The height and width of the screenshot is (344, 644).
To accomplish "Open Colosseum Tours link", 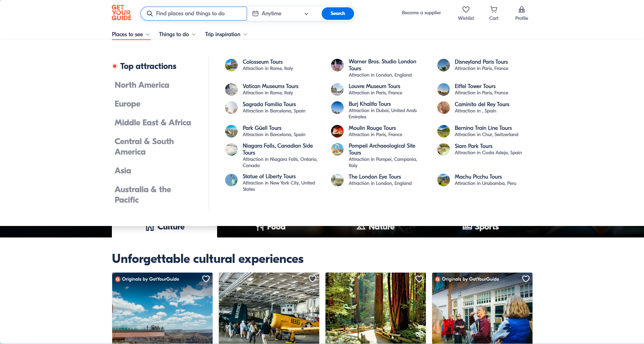I will click(x=262, y=62).
